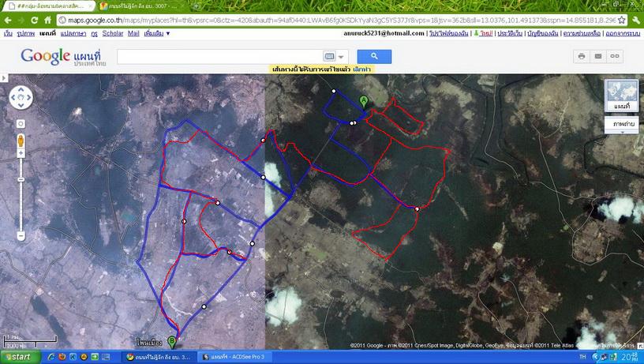
Task: Expand the side panel arrow
Action: point(3,77)
